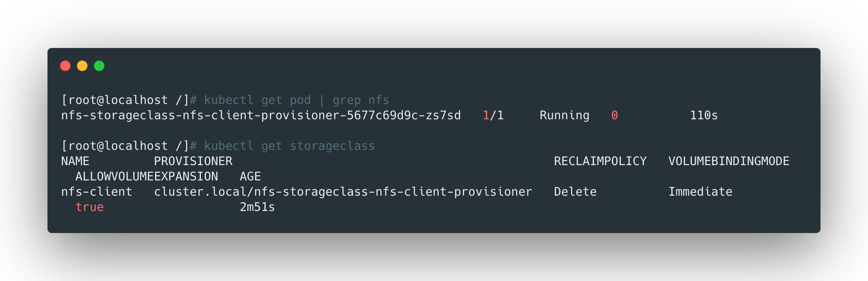Click the yellow minimize window dot
Viewport: 868px width, 281px height.
point(82,66)
